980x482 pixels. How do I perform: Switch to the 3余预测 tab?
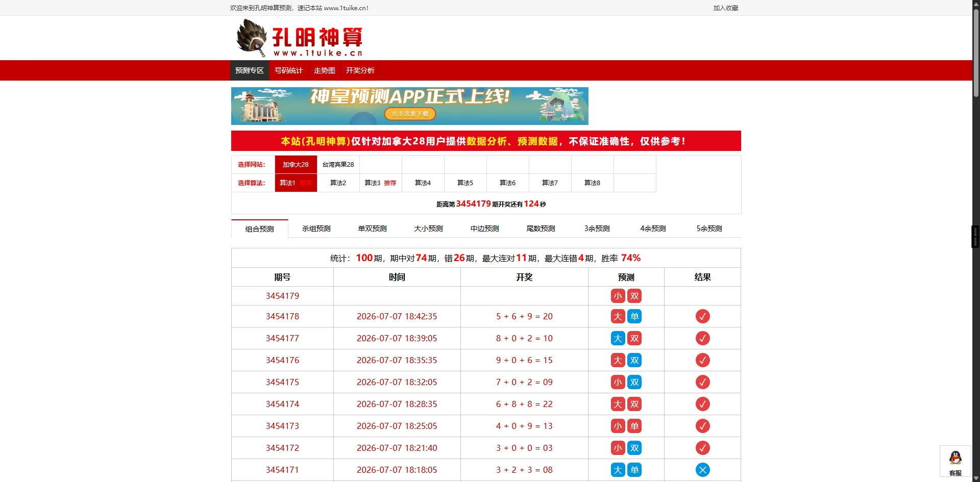coord(597,229)
